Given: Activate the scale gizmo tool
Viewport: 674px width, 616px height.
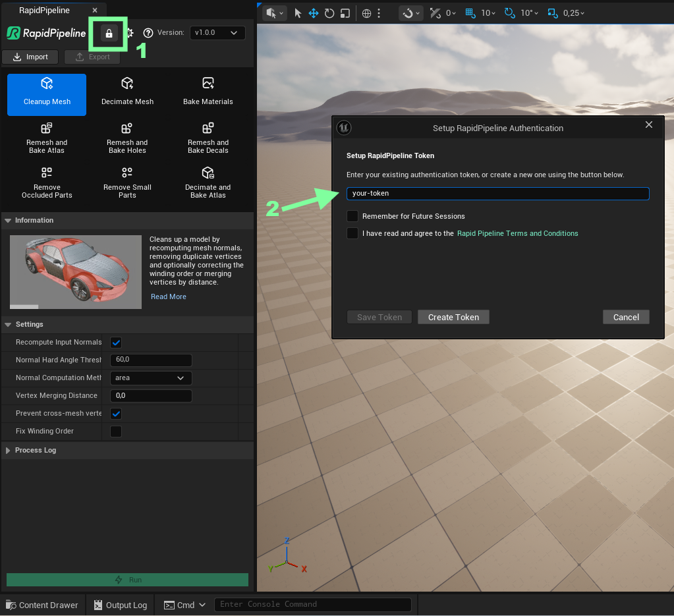Looking at the screenshot, I should point(345,13).
